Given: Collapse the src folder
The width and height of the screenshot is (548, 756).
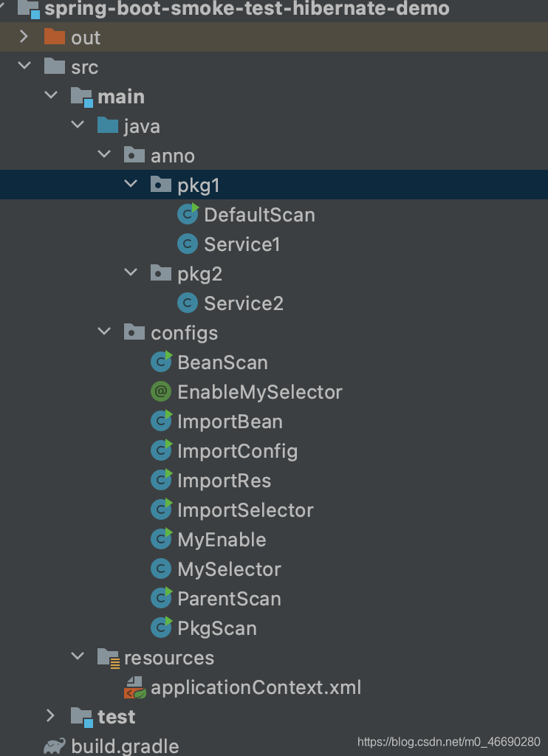Looking at the screenshot, I should pyautogui.click(x=24, y=66).
